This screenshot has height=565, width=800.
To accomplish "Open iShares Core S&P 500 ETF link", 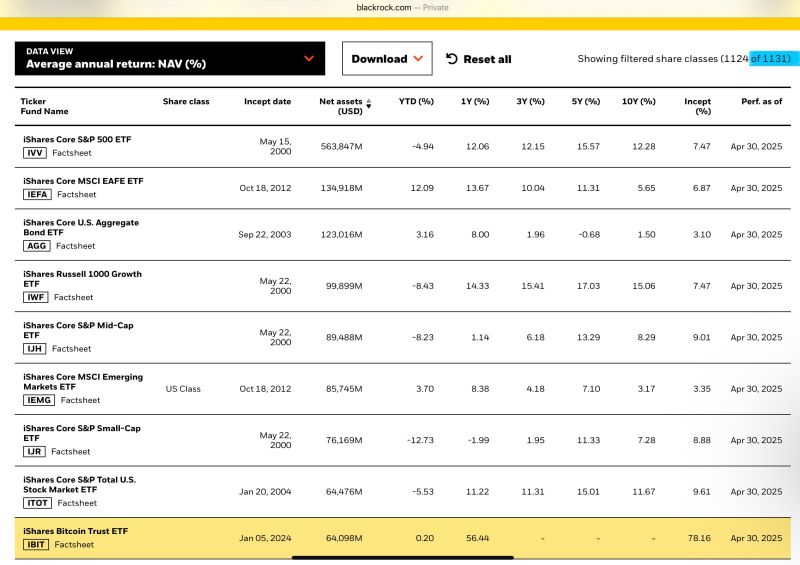I will 75,139.
